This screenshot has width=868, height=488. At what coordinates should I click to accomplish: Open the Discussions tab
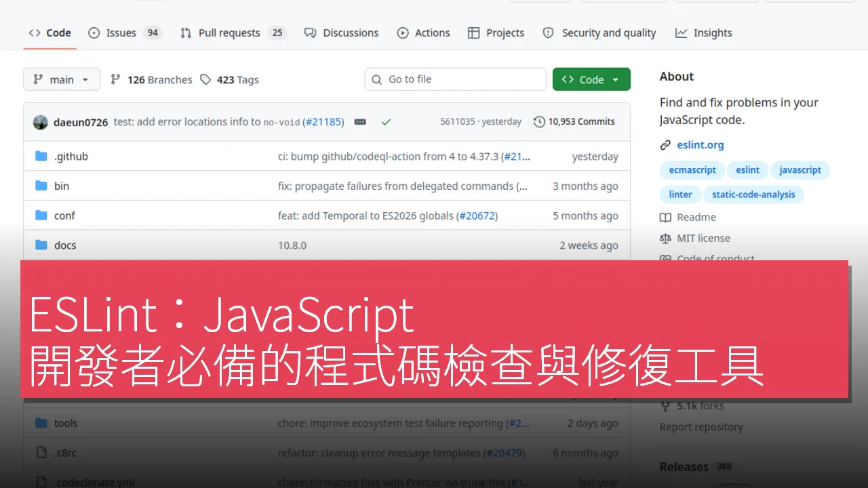[342, 33]
